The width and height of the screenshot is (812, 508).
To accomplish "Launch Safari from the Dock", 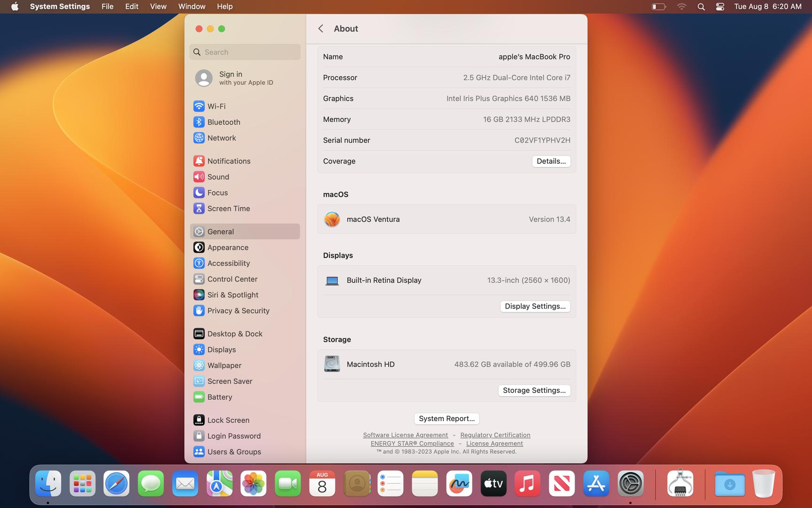I will click(x=117, y=484).
